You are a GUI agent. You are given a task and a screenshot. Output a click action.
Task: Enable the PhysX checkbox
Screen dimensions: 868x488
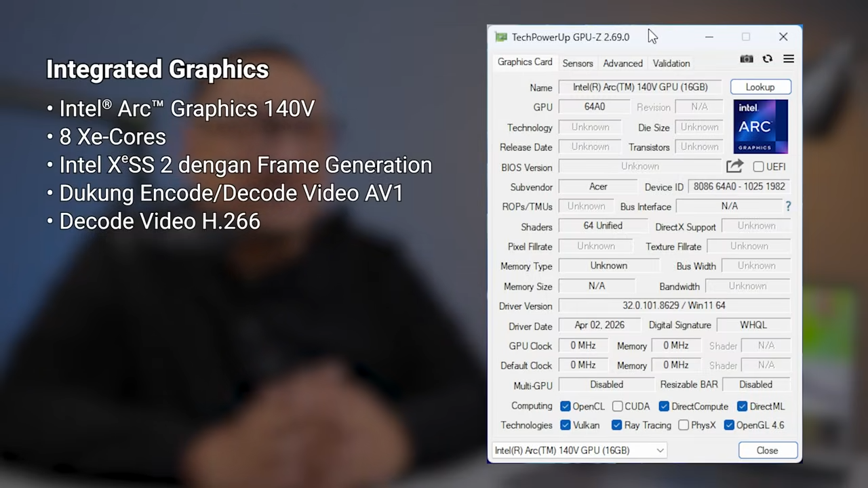click(684, 425)
